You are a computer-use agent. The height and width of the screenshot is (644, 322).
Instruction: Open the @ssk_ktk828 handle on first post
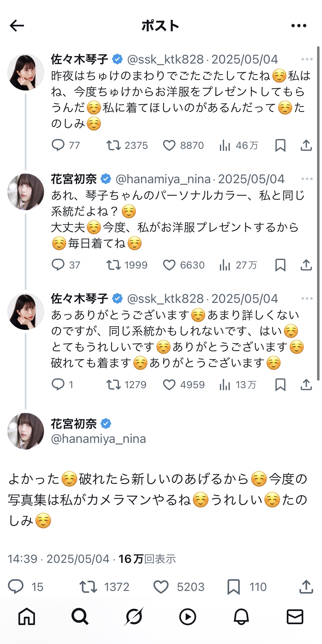[165, 59]
